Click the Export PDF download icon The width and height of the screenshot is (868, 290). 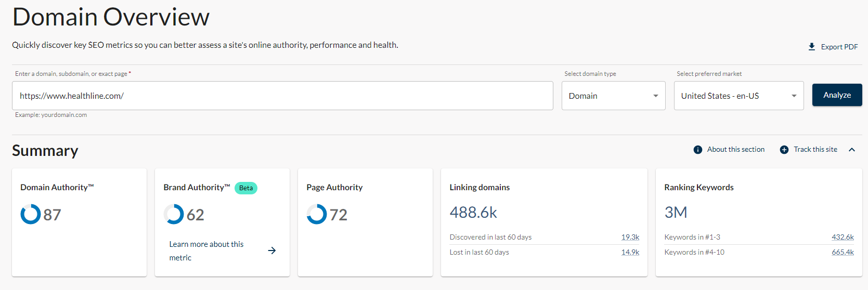click(x=812, y=47)
